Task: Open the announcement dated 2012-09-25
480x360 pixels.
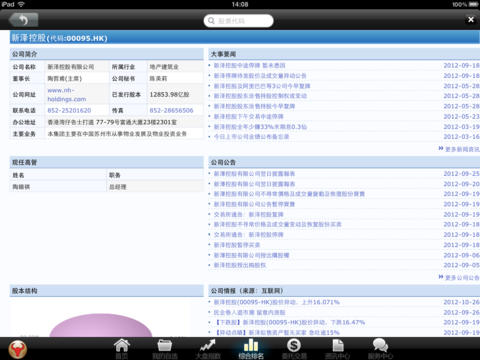Action: tap(254, 174)
